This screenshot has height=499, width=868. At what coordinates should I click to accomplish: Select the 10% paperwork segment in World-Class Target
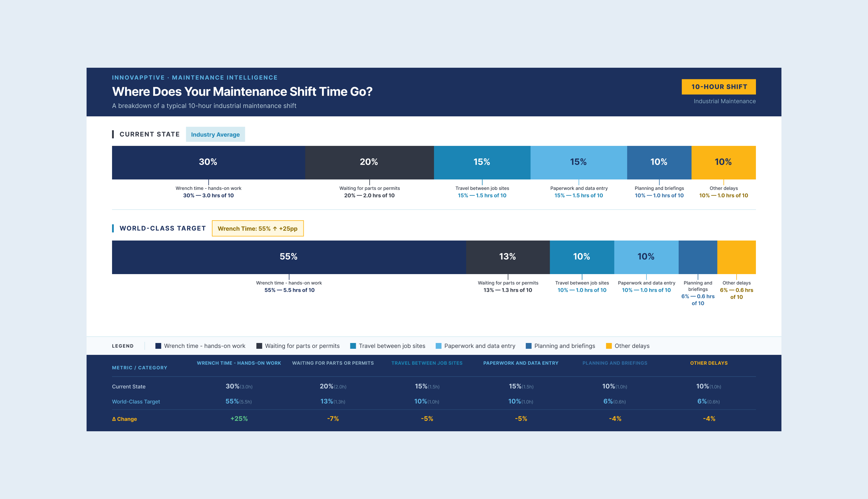click(646, 257)
